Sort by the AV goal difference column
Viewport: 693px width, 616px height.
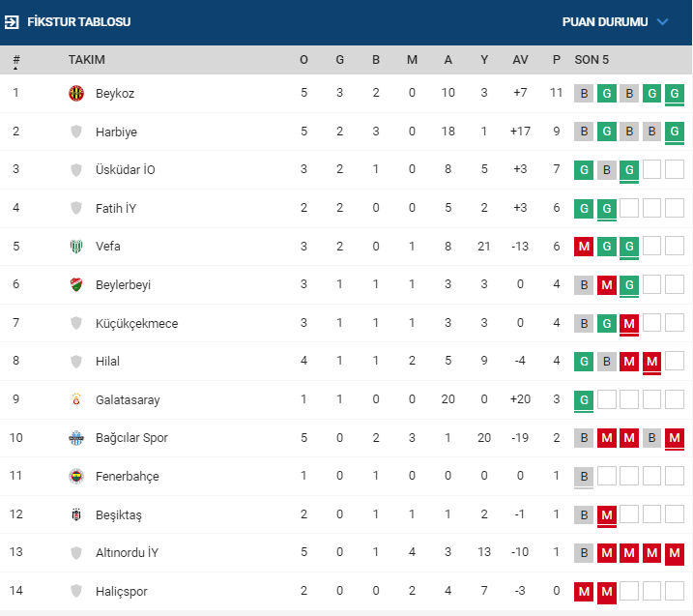(520, 60)
